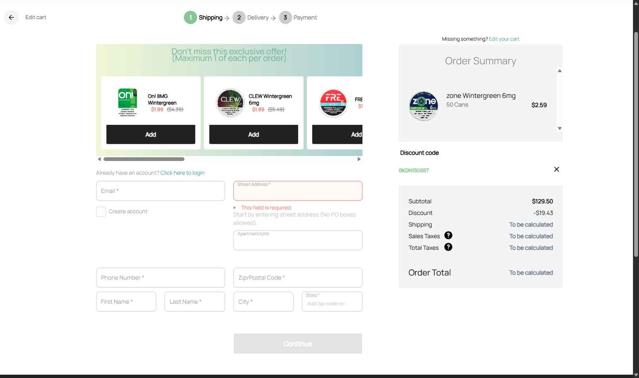Add Oni 8MG Wintergreen offer

point(151,134)
